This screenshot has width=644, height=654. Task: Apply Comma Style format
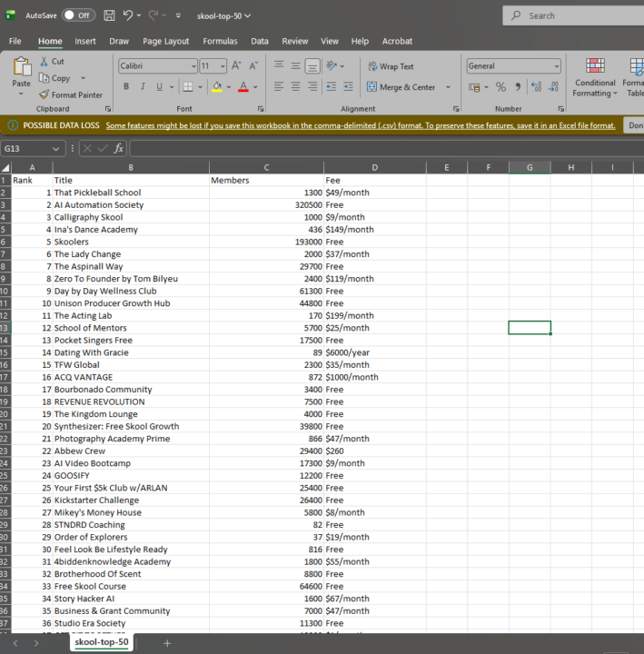point(518,87)
